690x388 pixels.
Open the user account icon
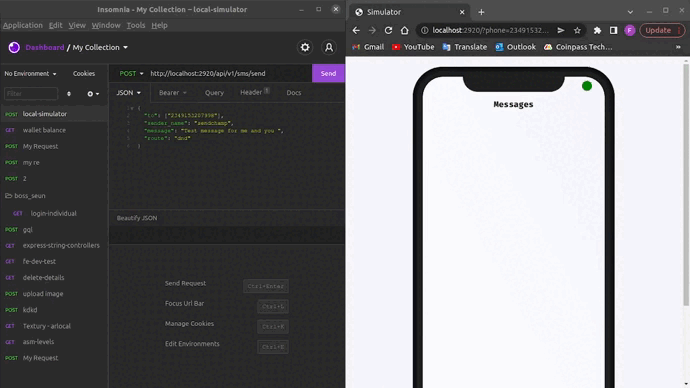(x=329, y=47)
